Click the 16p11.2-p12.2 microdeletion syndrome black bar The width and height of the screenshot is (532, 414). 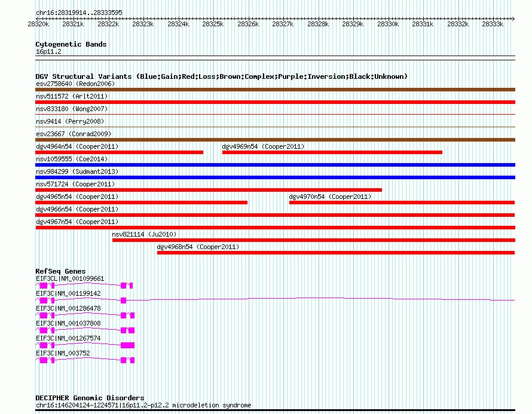pos(275,410)
